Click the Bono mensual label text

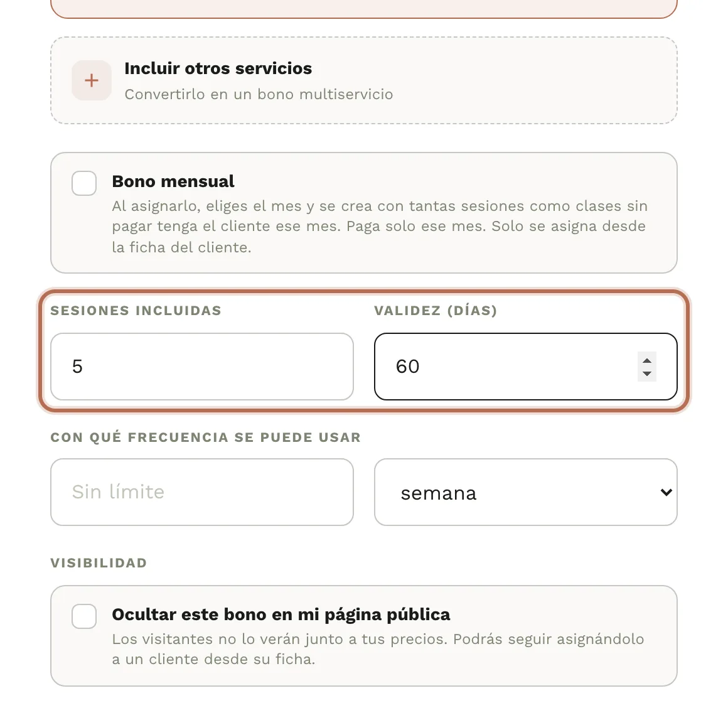(x=173, y=181)
